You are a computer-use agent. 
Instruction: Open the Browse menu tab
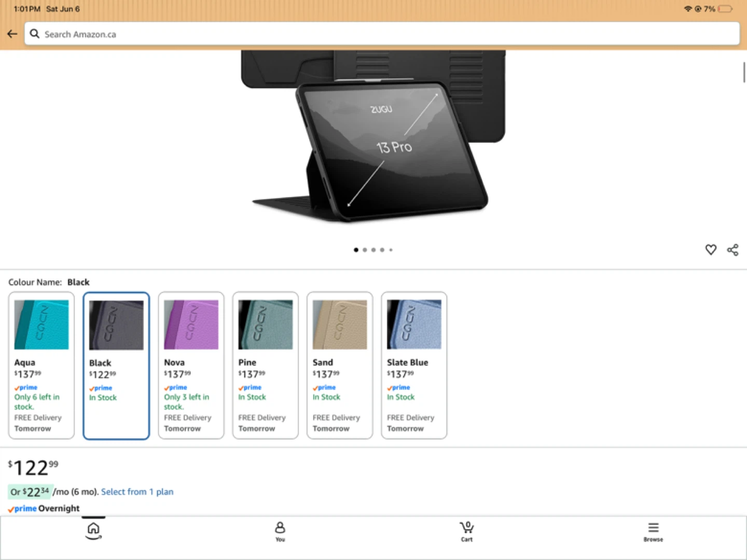[x=653, y=532]
